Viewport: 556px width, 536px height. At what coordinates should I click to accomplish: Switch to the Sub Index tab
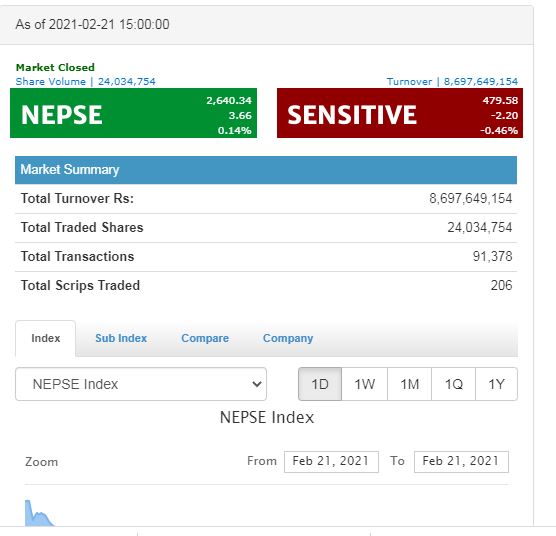(121, 338)
